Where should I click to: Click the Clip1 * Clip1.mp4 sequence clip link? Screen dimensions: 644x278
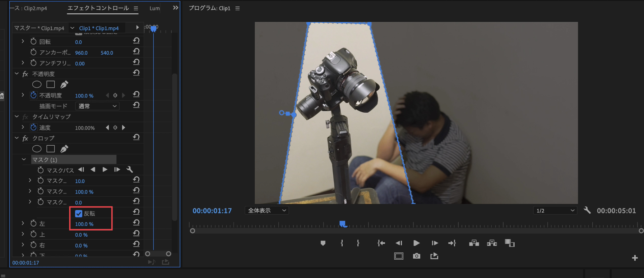tap(99, 28)
